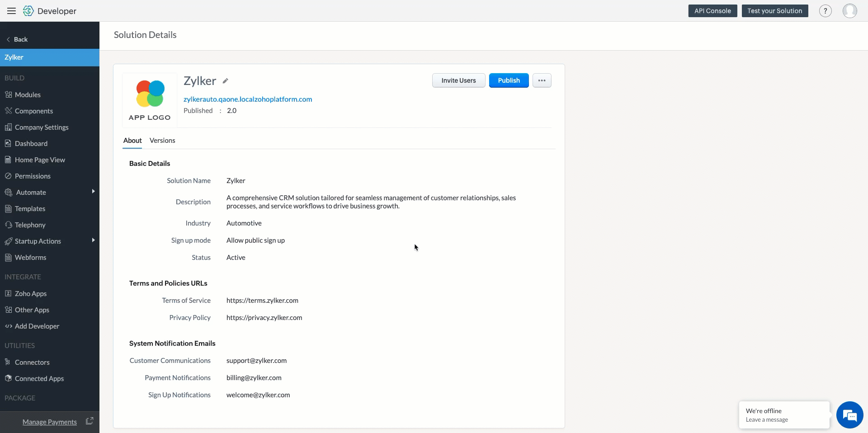Screen dimensions: 868x433
Task: Click the external link icon beside Manage Payments
Action: 90,420
